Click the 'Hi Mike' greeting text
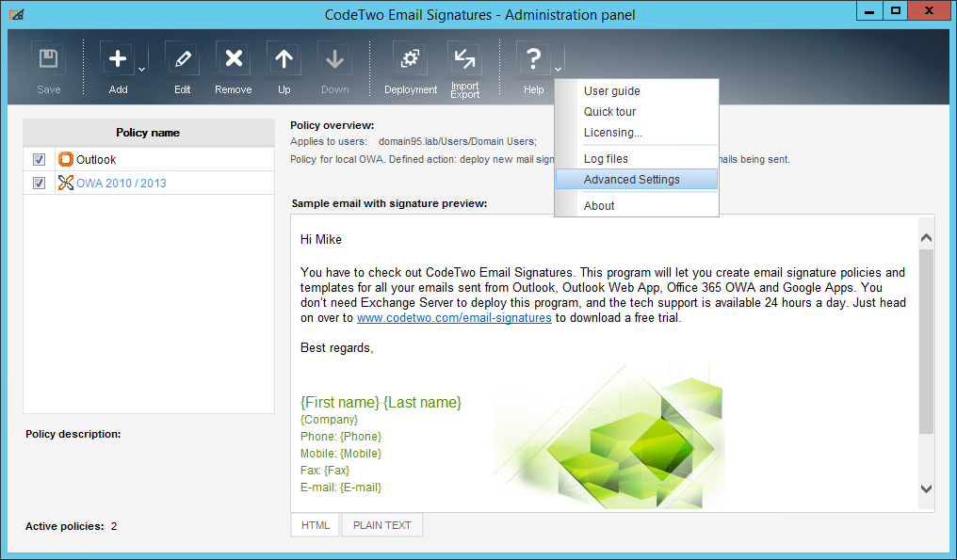 point(321,240)
